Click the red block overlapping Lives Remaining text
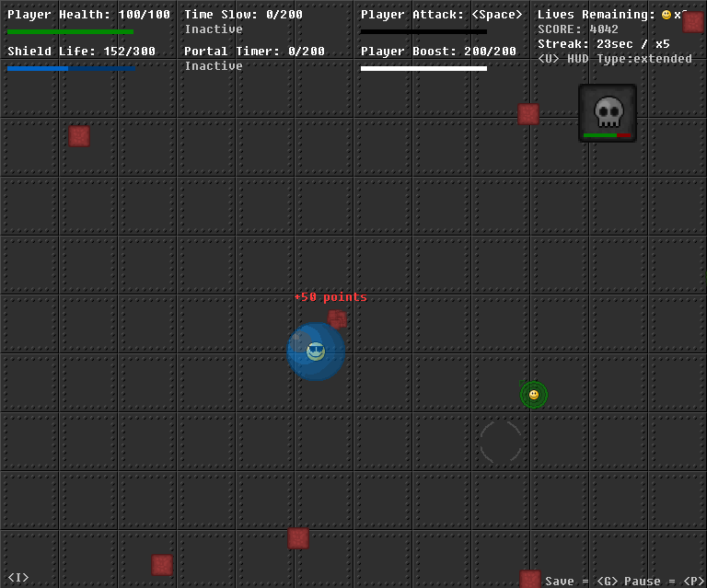This screenshot has height=588, width=707. [693, 22]
